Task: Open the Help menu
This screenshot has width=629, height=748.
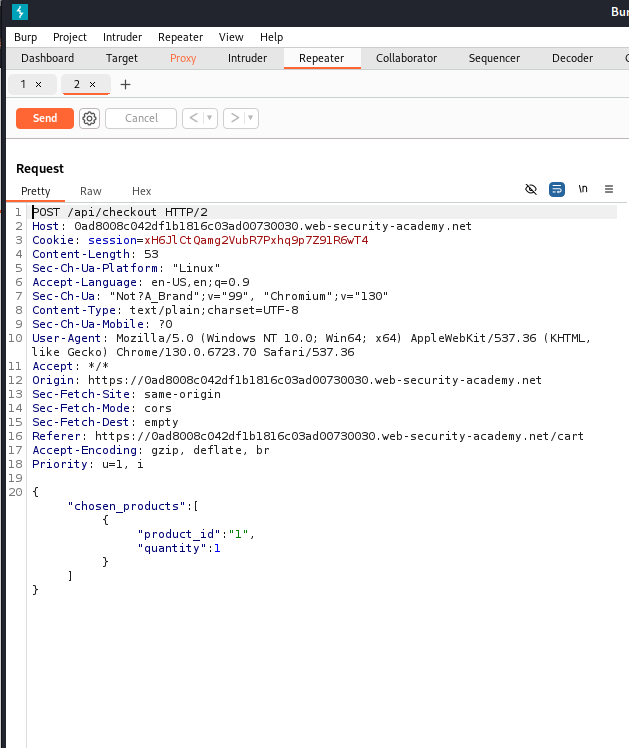Action: (272, 37)
